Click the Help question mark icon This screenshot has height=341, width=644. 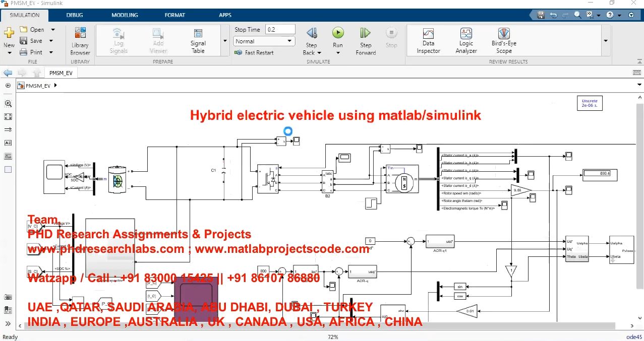pyautogui.click(x=611, y=15)
